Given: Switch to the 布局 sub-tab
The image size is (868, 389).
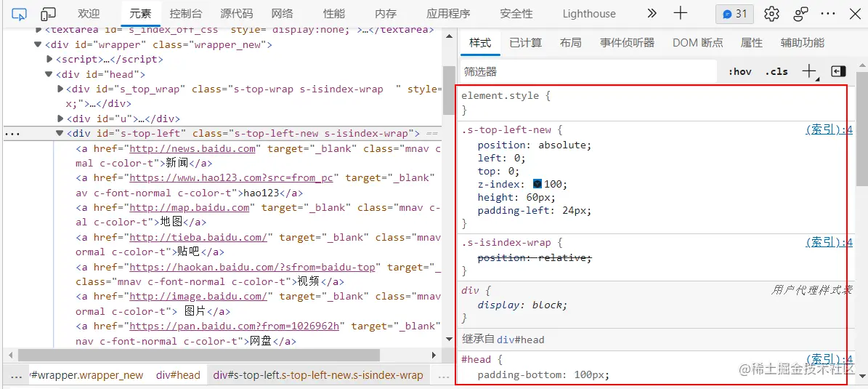Looking at the screenshot, I should coord(571,43).
